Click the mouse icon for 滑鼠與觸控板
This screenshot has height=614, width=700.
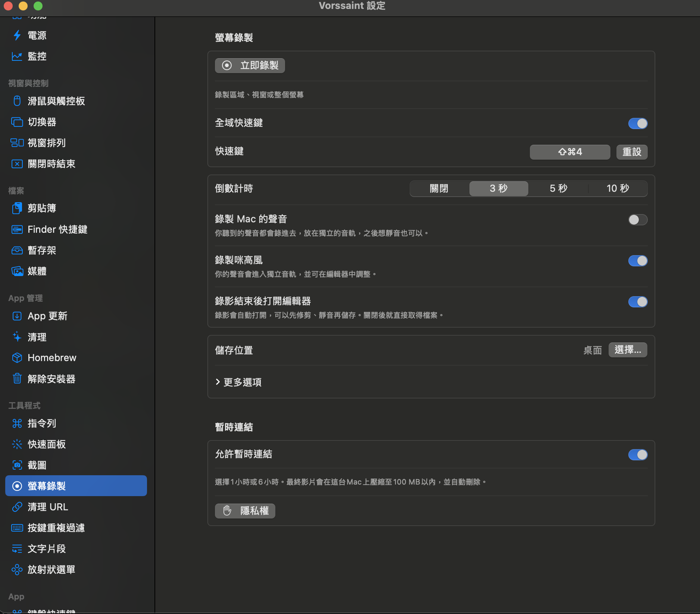click(17, 101)
